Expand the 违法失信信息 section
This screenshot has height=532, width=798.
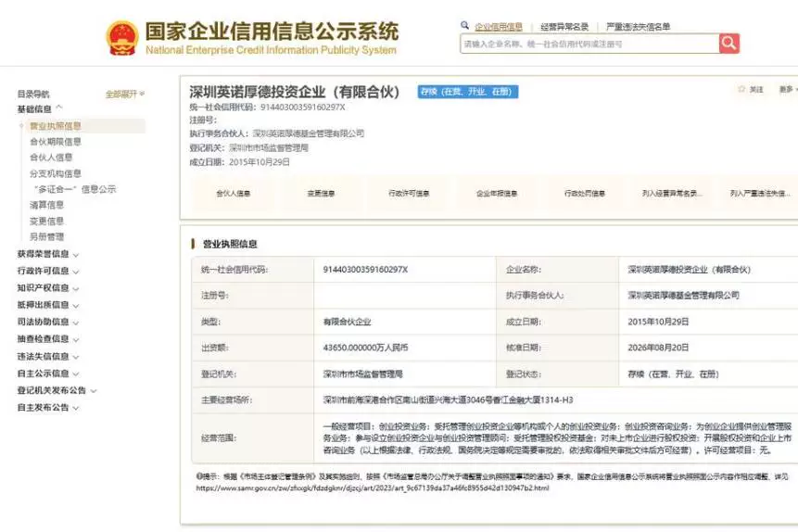48,356
